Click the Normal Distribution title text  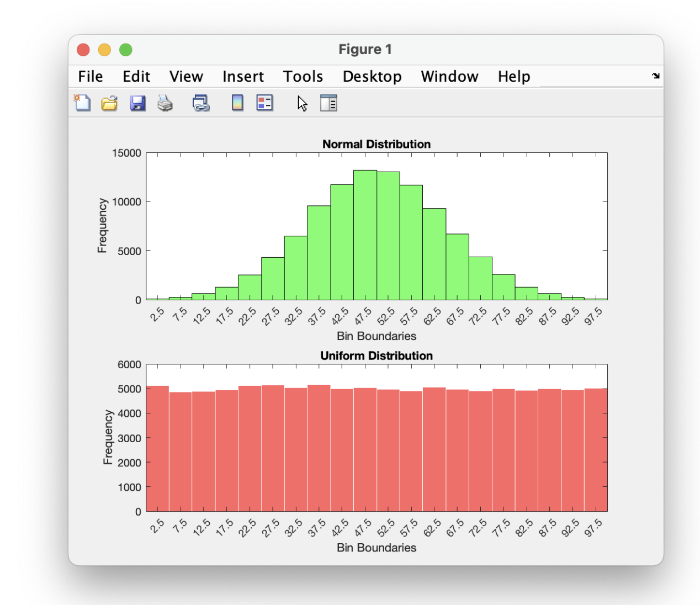376,144
